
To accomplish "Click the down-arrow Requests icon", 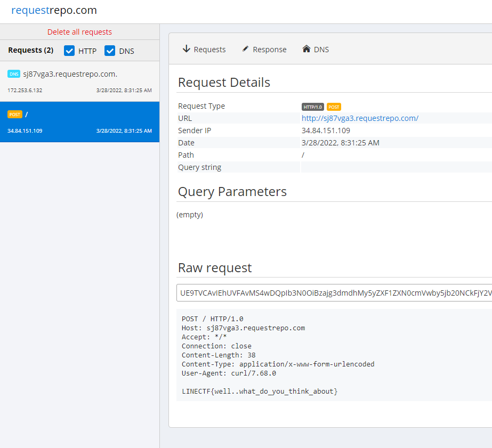I will (186, 49).
